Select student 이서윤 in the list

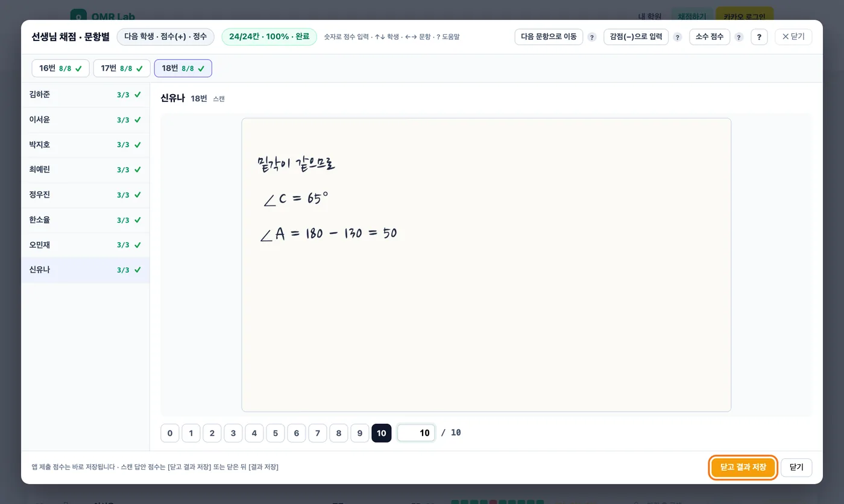tap(86, 120)
